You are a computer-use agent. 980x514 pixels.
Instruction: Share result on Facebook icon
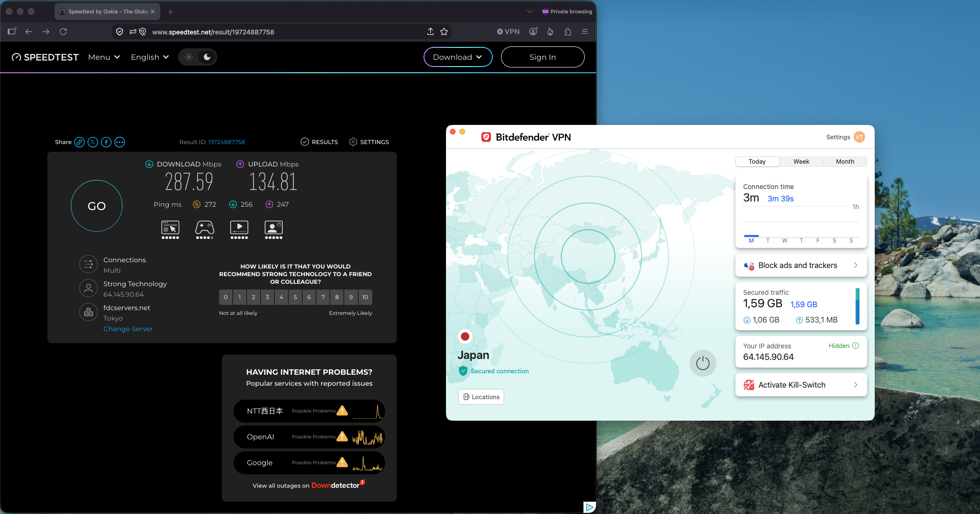click(106, 142)
